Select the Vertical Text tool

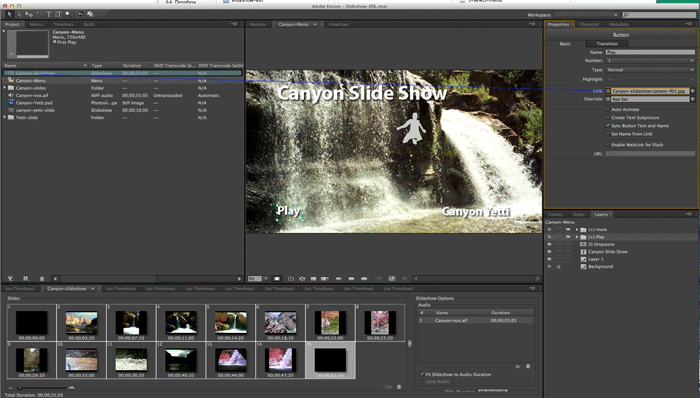(x=58, y=14)
